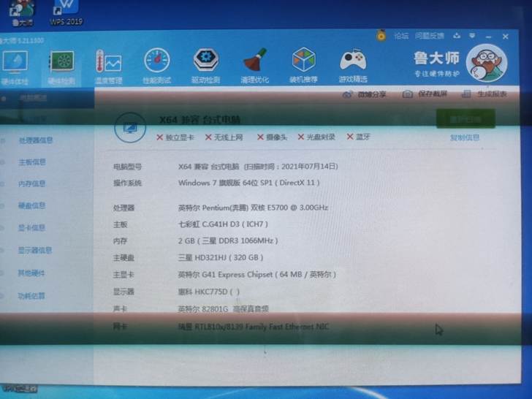Select 功耗估算 in the sidebar
This screenshot has height=399, width=532.
(31, 296)
